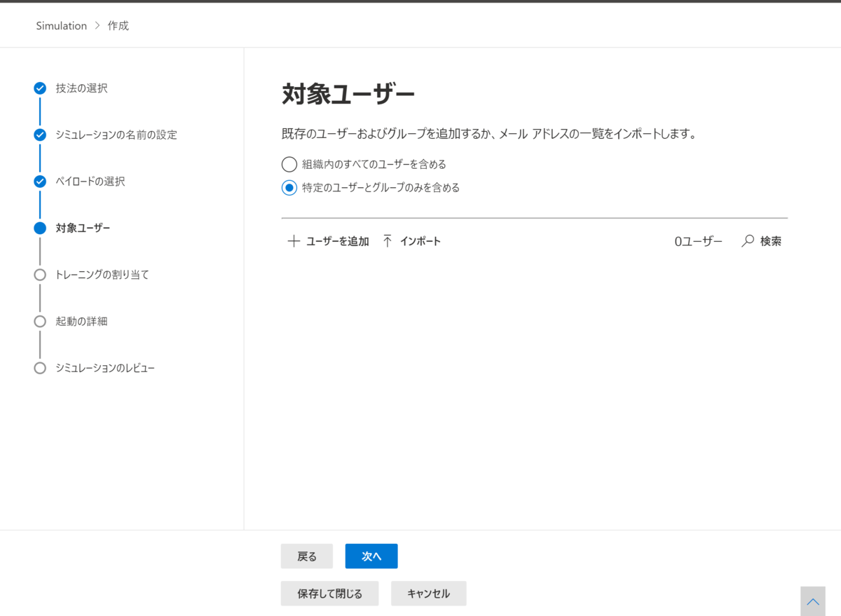Viewport: 841px width, 616px height.
Task: Open the Simulation breadcrumb link
Action: 61,25
